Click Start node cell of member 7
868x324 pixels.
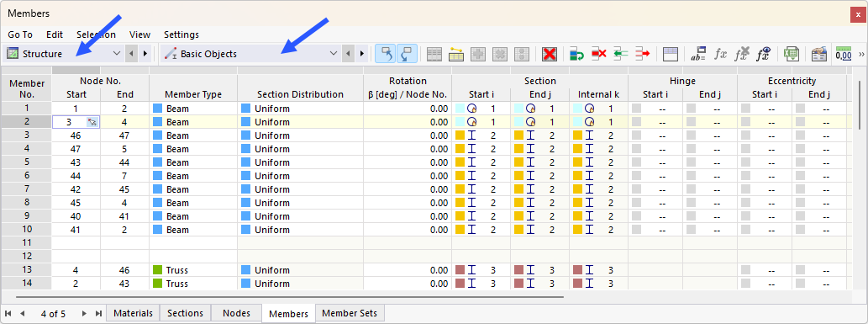click(76, 189)
